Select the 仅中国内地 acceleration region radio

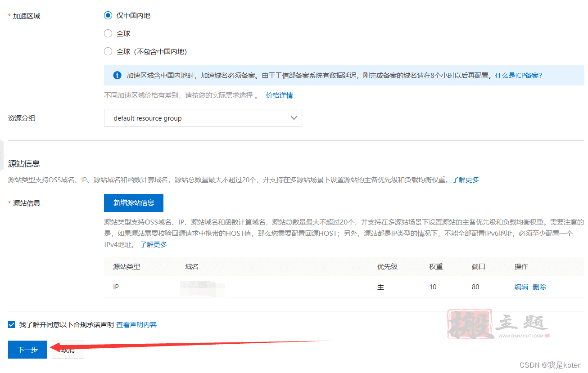108,15
